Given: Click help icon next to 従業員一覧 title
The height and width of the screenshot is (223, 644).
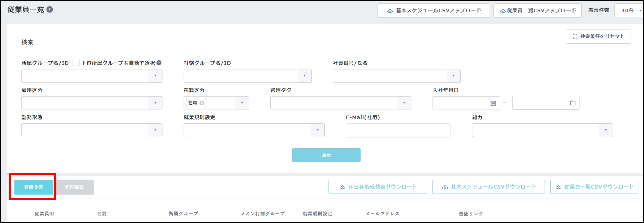Looking at the screenshot, I should (x=50, y=9).
